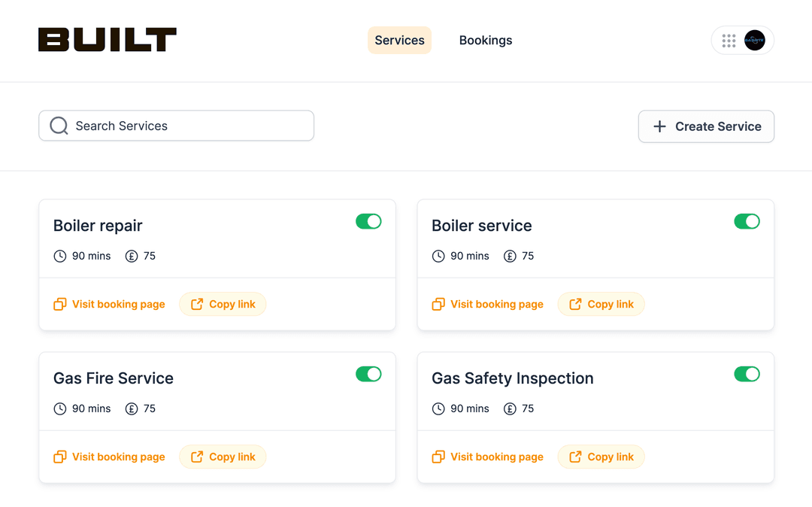
Task: Disable the Gas Fire Service toggle
Action: tap(368, 374)
